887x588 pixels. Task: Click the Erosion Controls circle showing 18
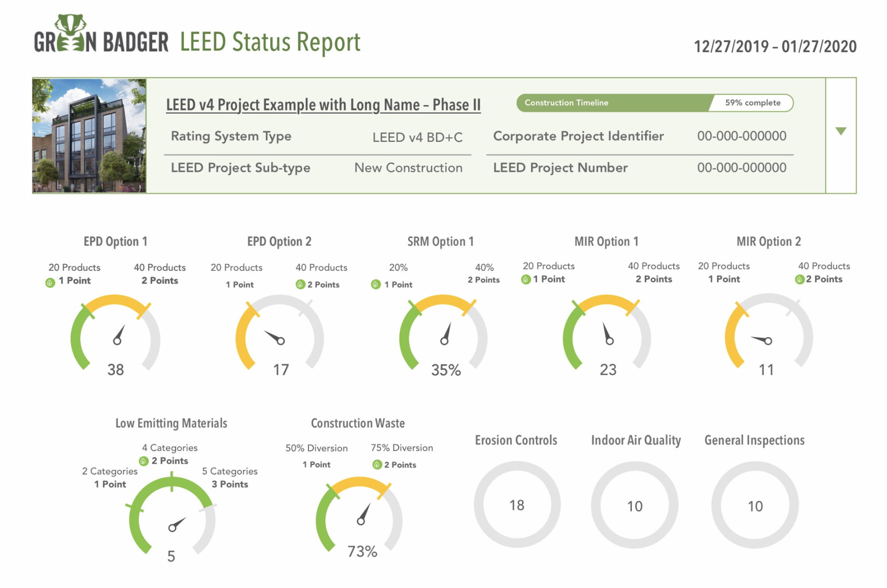517,505
